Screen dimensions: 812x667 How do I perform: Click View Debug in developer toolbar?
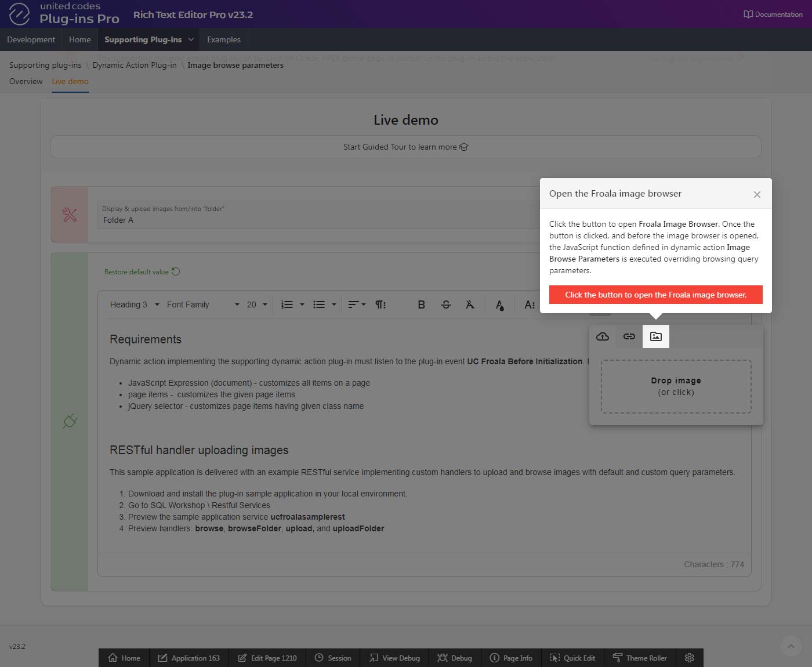pos(394,658)
